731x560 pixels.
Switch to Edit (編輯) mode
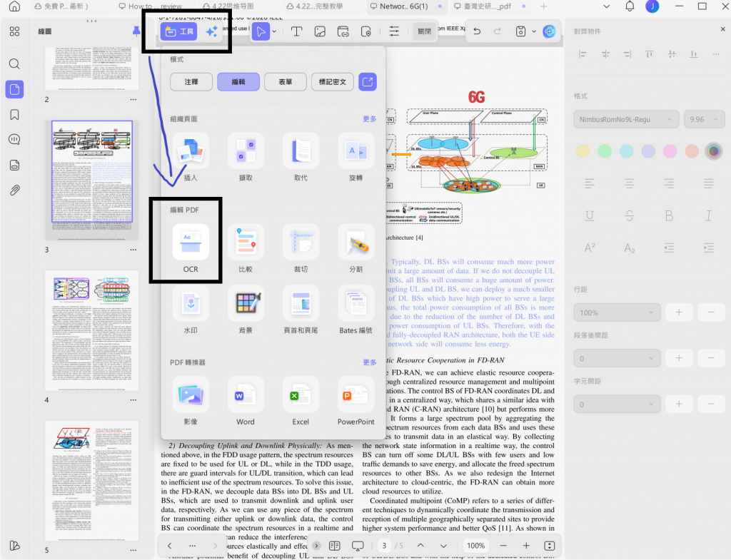coord(238,82)
